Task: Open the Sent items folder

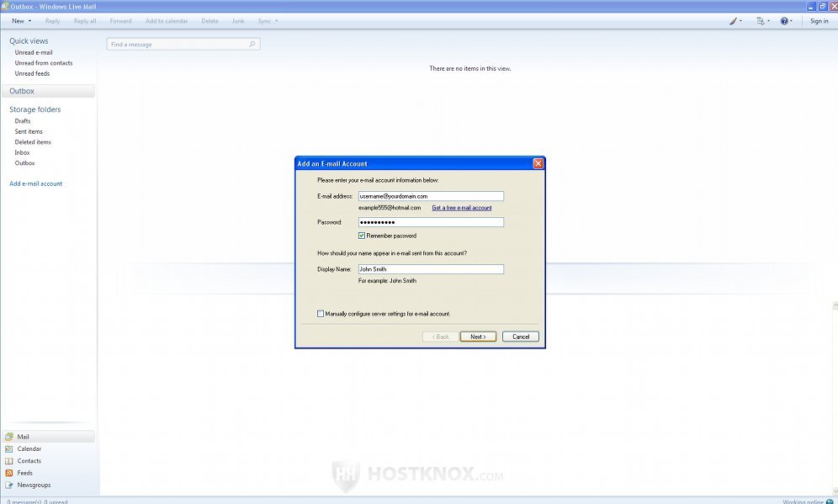Action: (29, 131)
